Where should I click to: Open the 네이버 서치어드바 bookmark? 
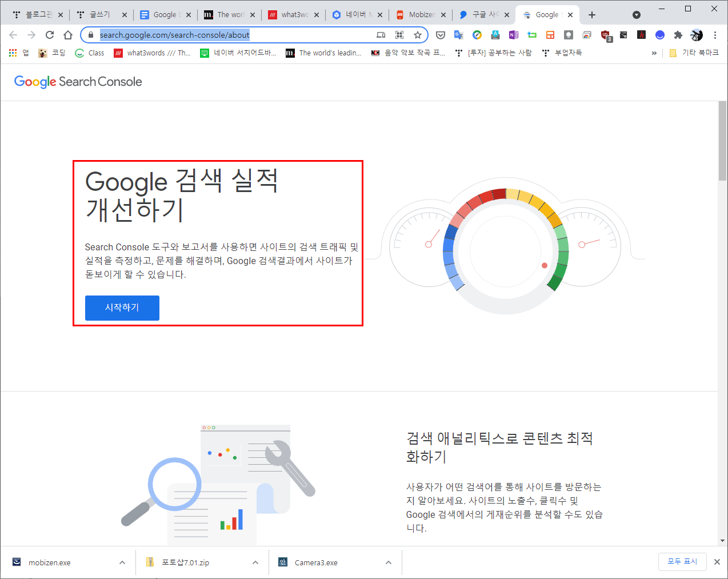point(238,53)
